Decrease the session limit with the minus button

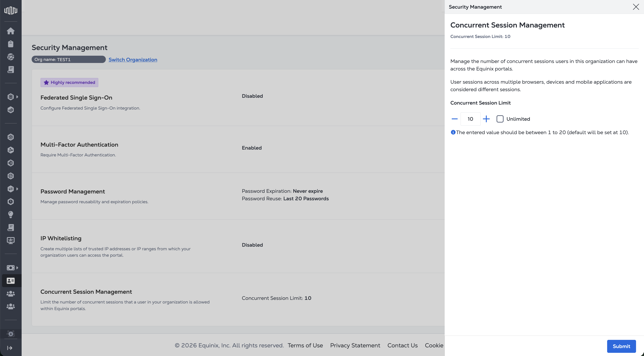(454, 119)
